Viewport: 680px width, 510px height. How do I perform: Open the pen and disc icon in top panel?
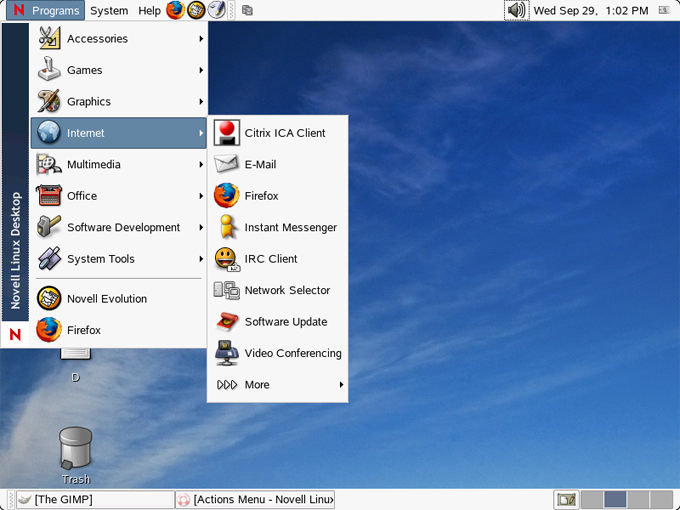pyautogui.click(x=216, y=10)
